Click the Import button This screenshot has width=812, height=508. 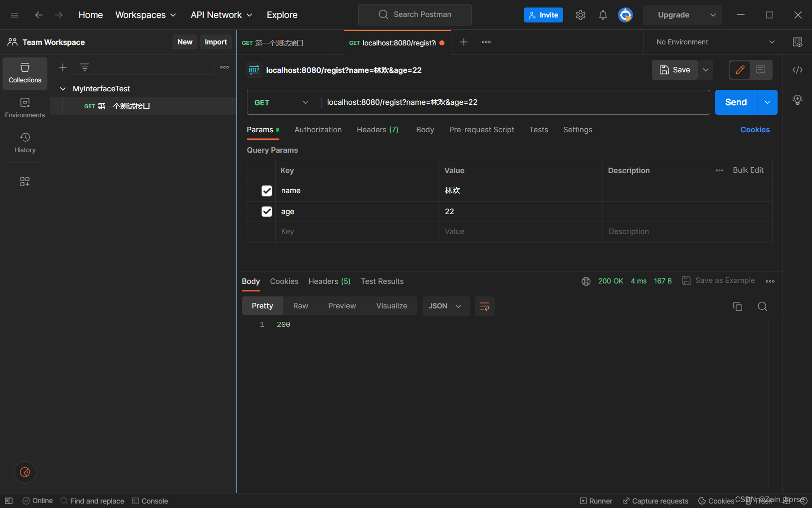[216, 42]
